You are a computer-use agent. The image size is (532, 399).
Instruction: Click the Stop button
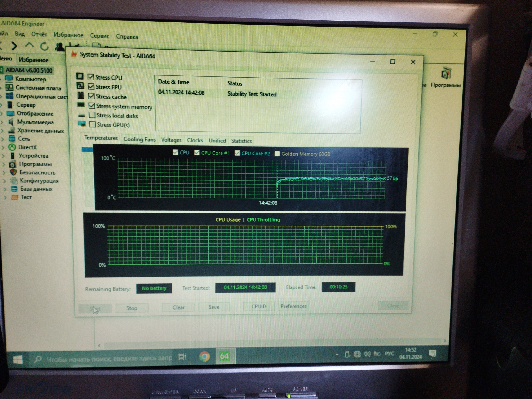click(x=132, y=308)
